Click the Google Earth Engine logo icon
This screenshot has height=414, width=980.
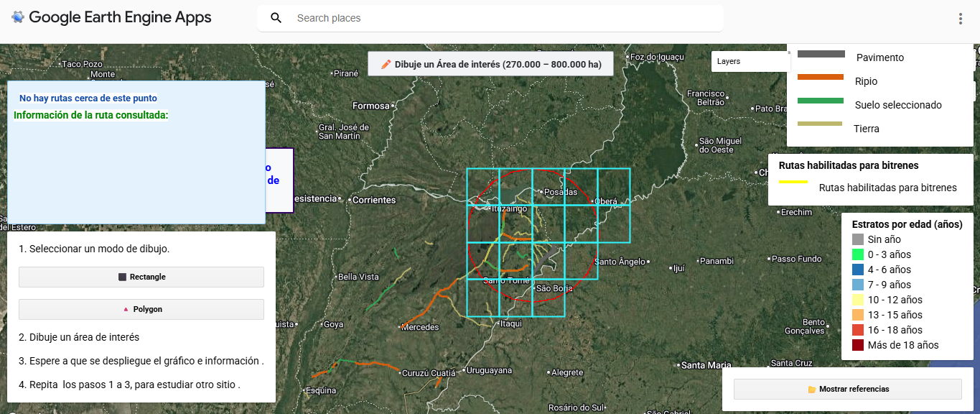tap(18, 17)
